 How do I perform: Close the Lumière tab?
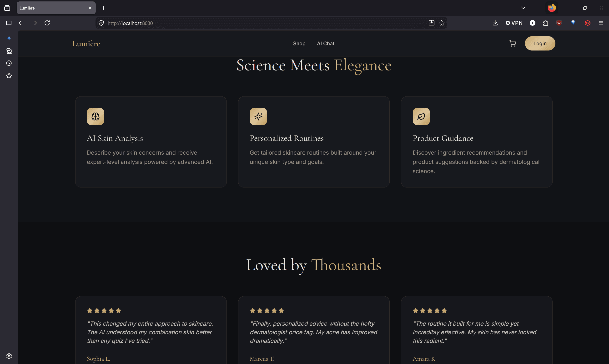click(x=90, y=8)
